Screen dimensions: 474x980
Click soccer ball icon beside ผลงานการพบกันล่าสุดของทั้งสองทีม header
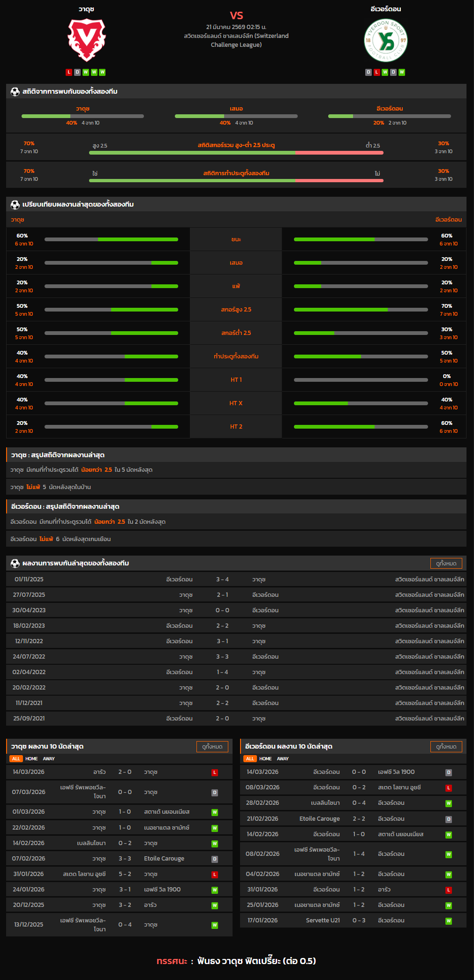[x=15, y=564]
